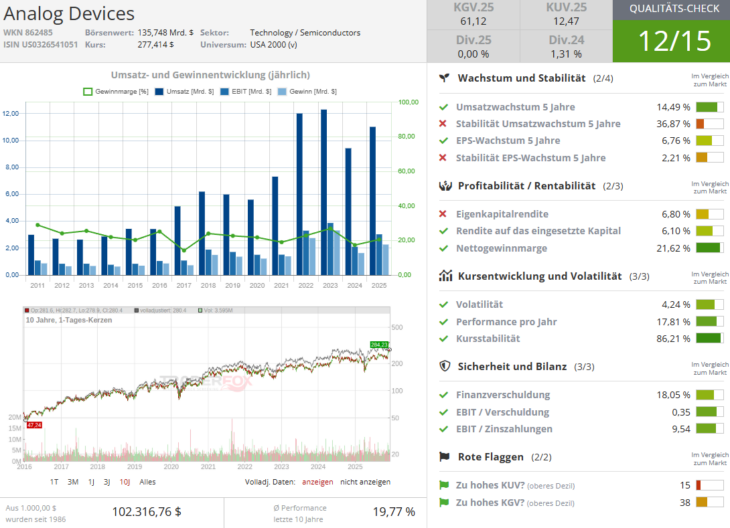Screen dimensions: 730x528
Task: Select the Alles time range
Action: (x=147, y=481)
